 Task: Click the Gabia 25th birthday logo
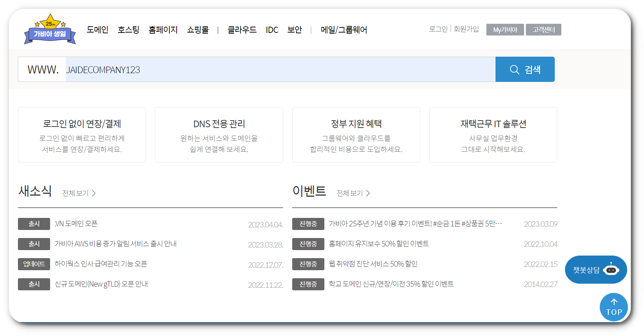click(x=50, y=30)
